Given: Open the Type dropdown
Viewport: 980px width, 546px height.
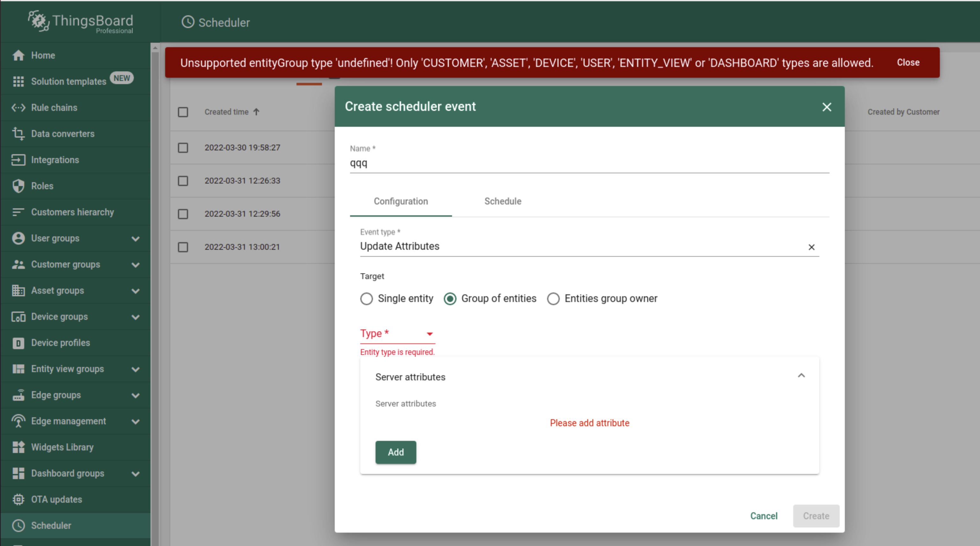Looking at the screenshot, I should click(x=397, y=334).
